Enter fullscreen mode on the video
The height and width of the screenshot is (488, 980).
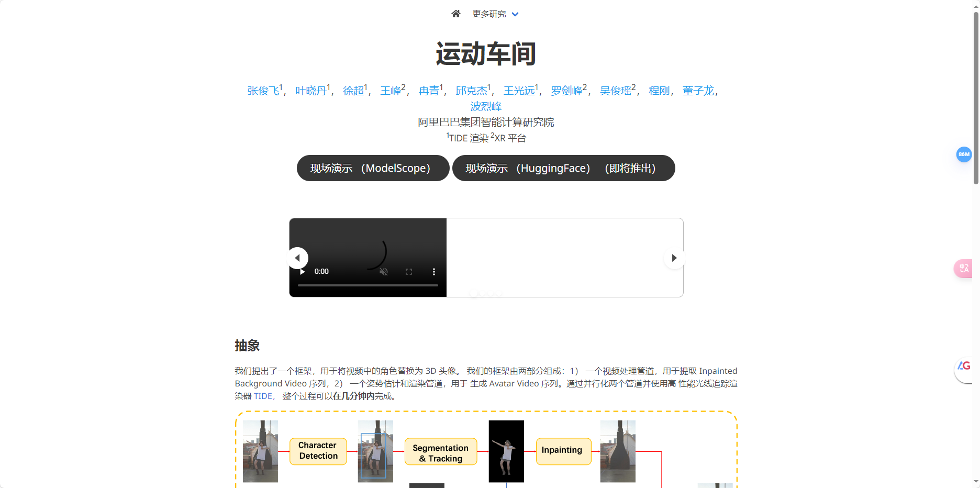tap(409, 271)
